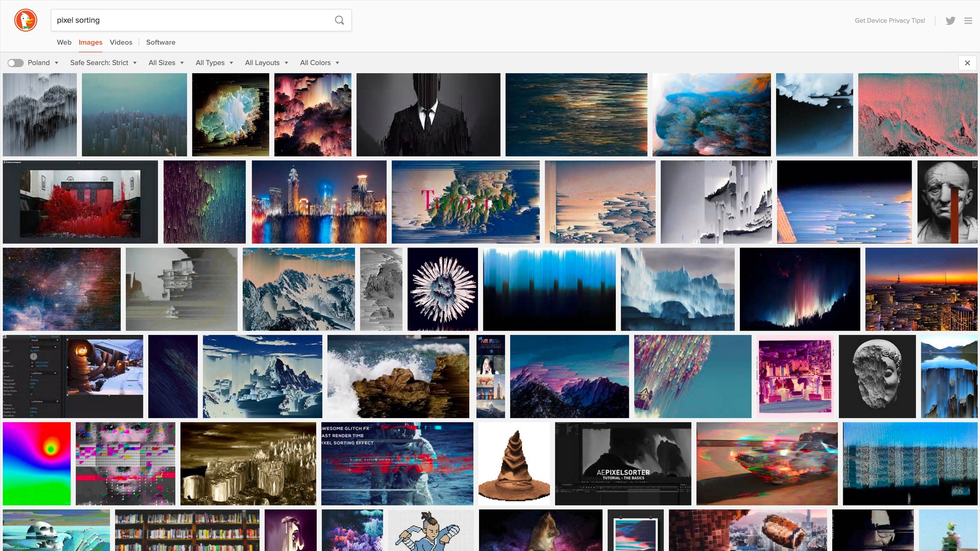This screenshot has width=980, height=551.
Task: Close the filter bar with the X
Action: (968, 63)
